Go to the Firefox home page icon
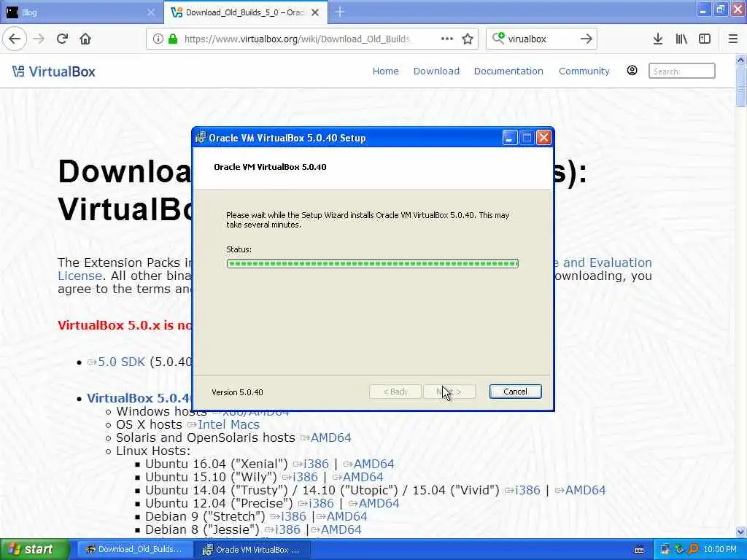The height and width of the screenshot is (560, 747). click(85, 39)
